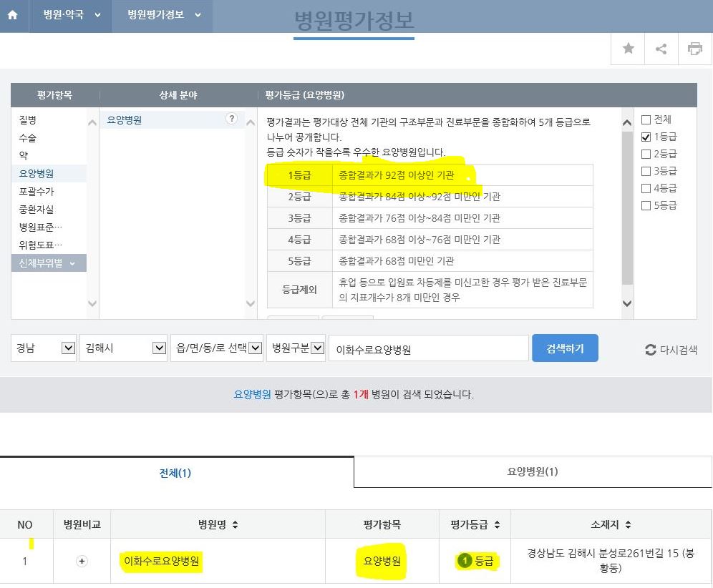Image resolution: width=713 pixels, height=588 pixels.
Task: Click the hospital name search field
Action: pos(428,348)
